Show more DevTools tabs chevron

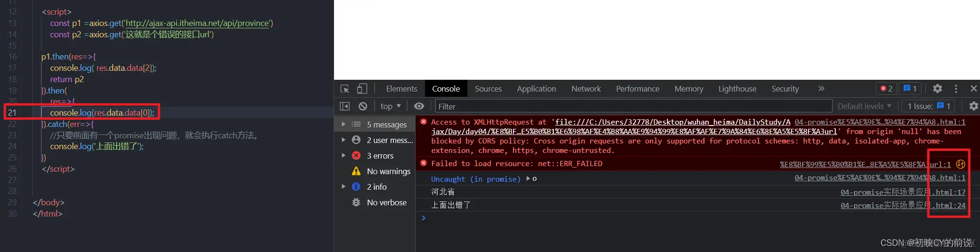(x=821, y=89)
